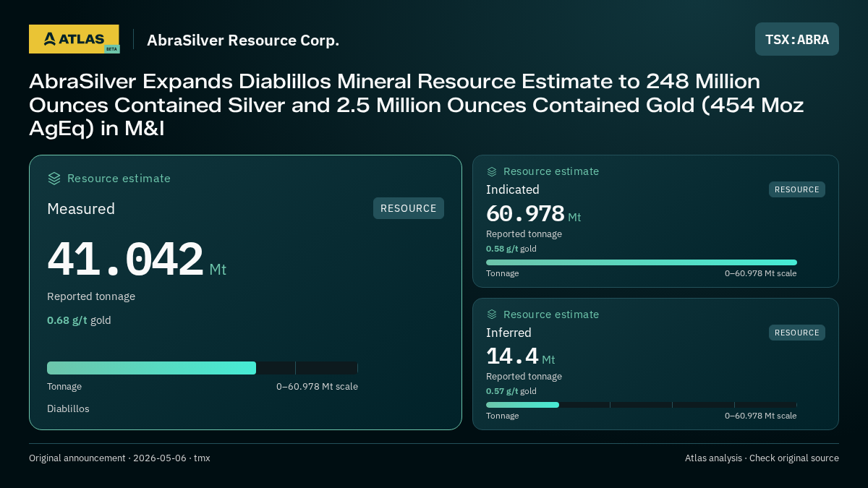Click the Tonnage label in the Indicated card
Image resolution: width=868 pixels, height=488 pixels.
pos(502,273)
